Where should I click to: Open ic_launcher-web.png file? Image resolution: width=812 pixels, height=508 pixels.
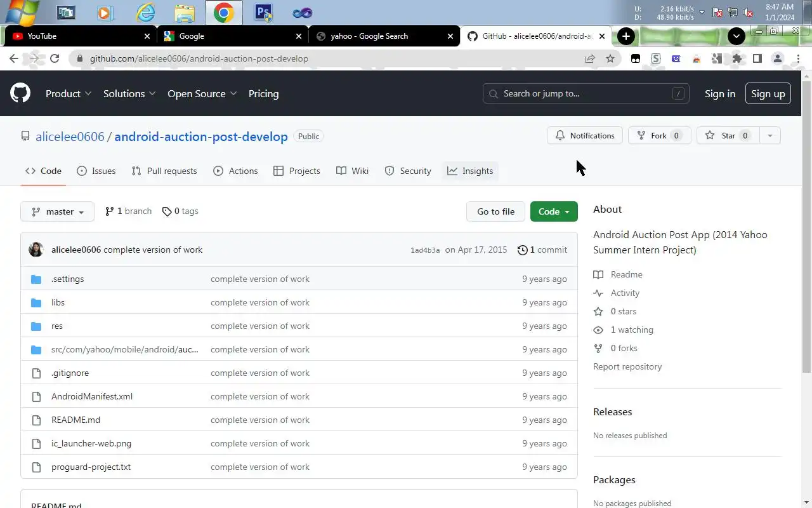click(91, 443)
